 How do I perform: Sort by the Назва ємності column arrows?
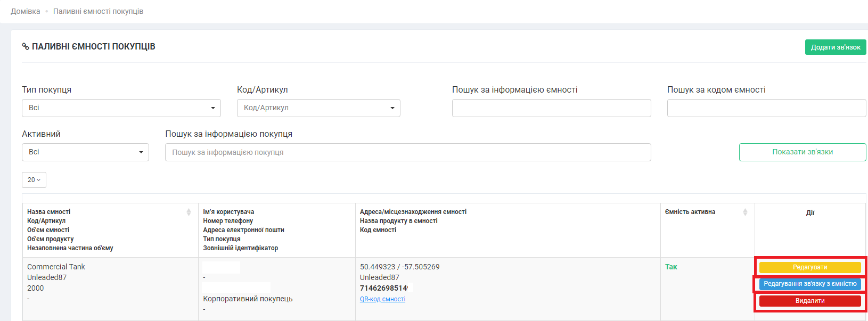(x=189, y=212)
